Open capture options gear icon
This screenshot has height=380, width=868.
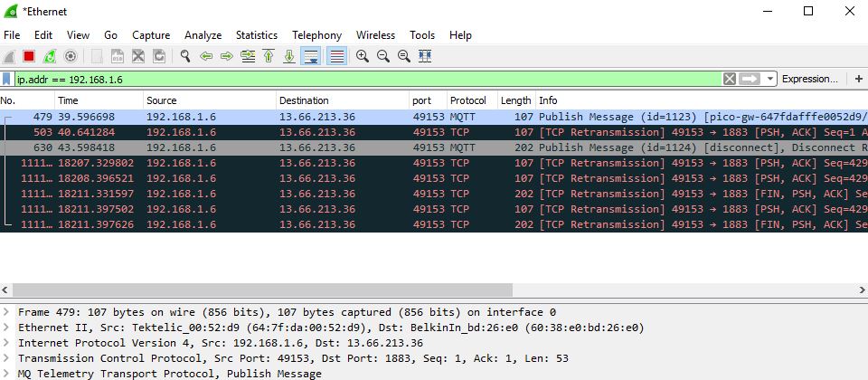coord(71,56)
